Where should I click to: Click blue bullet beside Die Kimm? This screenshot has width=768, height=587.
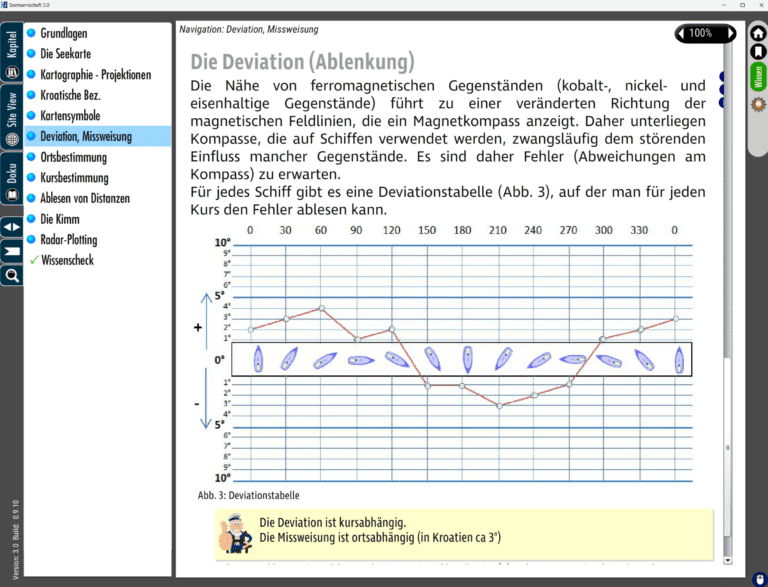[x=31, y=219]
